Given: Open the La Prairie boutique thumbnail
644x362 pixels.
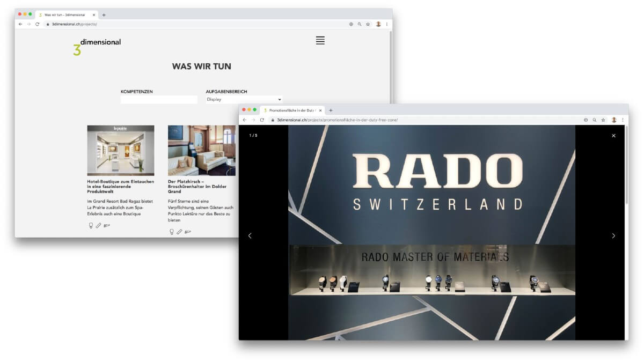Looking at the screenshot, I should 121,151.
